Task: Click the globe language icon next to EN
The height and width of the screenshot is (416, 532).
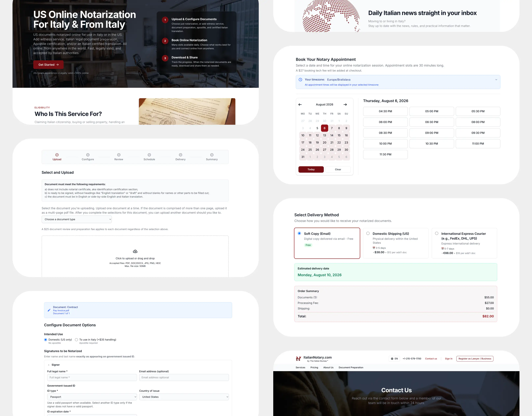Action: tap(392, 359)
